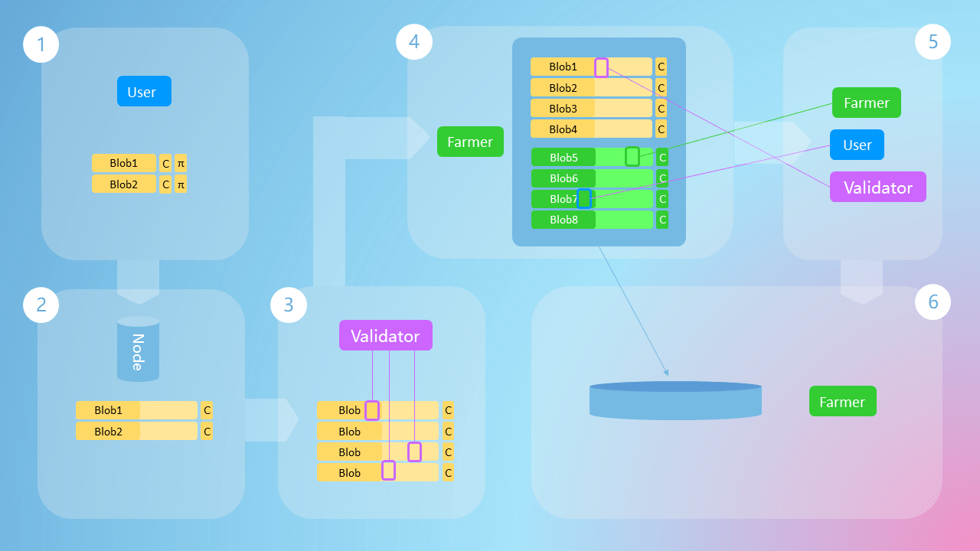Click the π box in the Blob1 row
The height and width of the screenshot is (551, 980).
[x=181, y=163]
